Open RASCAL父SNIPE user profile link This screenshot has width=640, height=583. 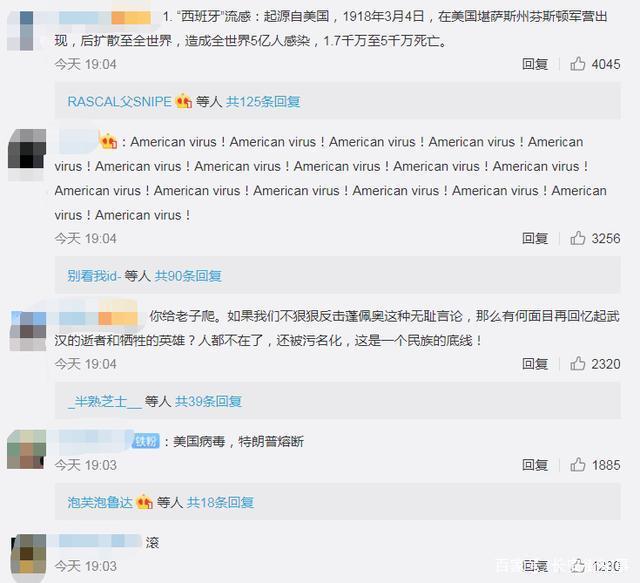(119, 102)
